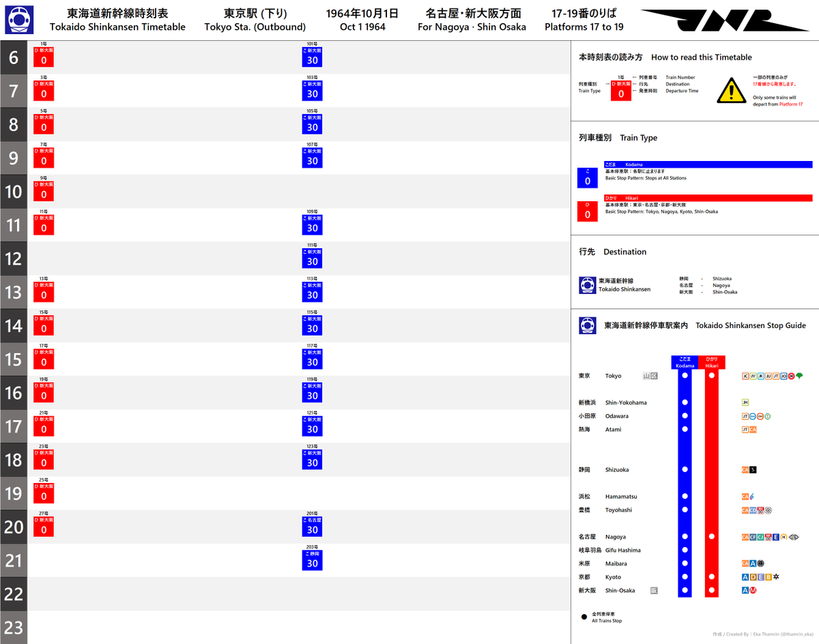The image size is (819, 644).
Task: Click the 'For Nagoya · Shin Osaka' header text
Action: point(472,27)
